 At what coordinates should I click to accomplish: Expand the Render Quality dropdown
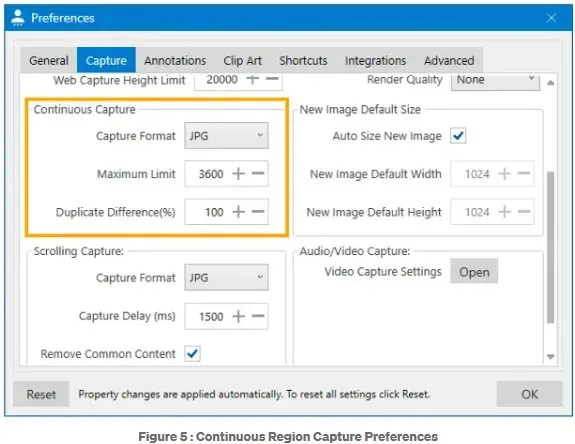pos(495,80)
